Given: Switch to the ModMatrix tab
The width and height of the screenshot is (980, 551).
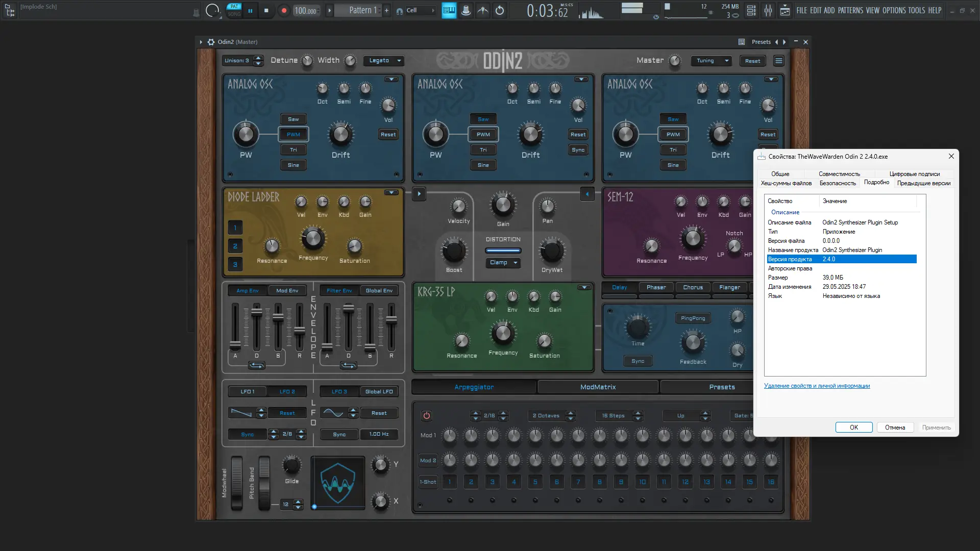Looking at the screenshot, I should point(598,387).
